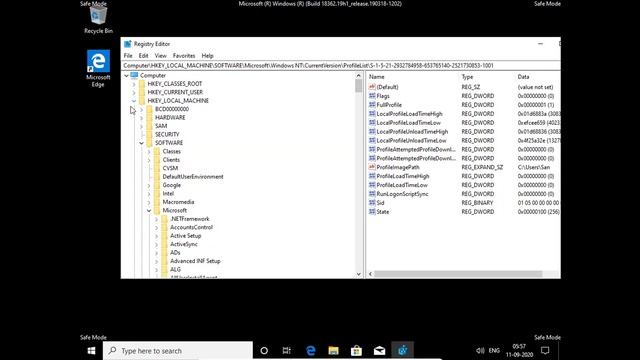Open the File menu
Image resolution: width=640 pixels, height=360 pixels.
pos(128,56)
